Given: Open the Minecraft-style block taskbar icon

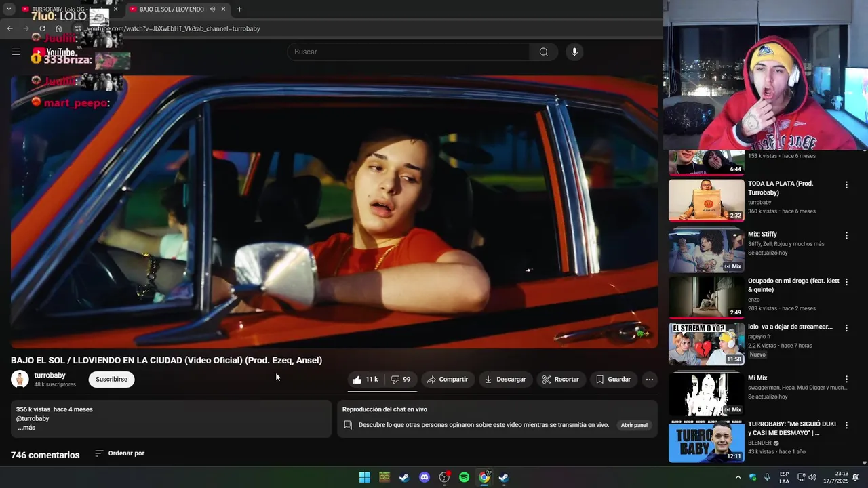Looking at the screenshot, I should [384, 477].
